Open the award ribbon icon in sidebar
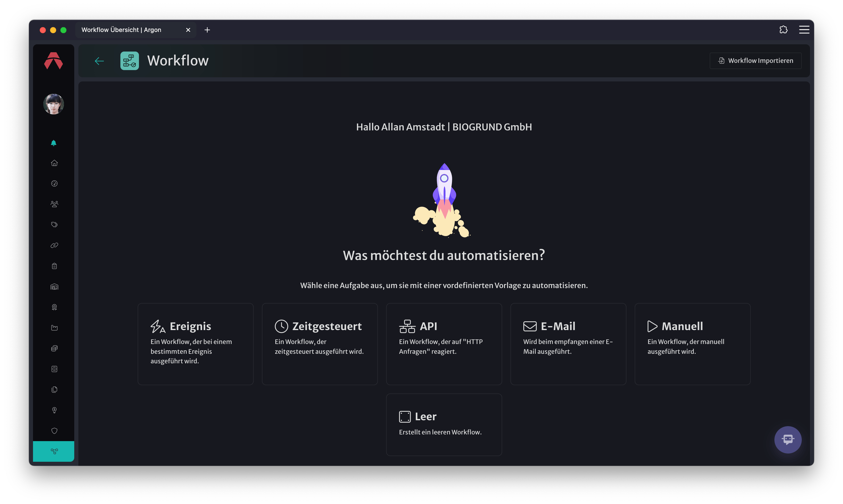Viewport: 843px width, 504px height. click(x=54, y=307)
